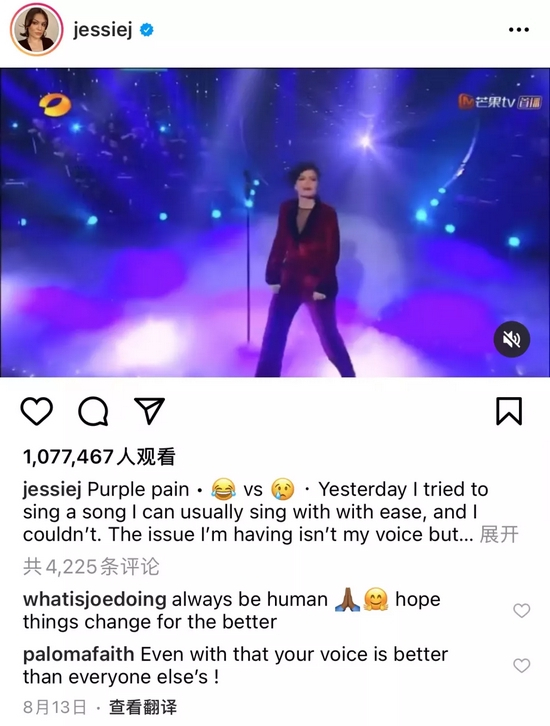Image resolution: width=550 pixels, height=726 pixels.
Task: Open the three-dot post options menu
Action: tap(519, 30)
